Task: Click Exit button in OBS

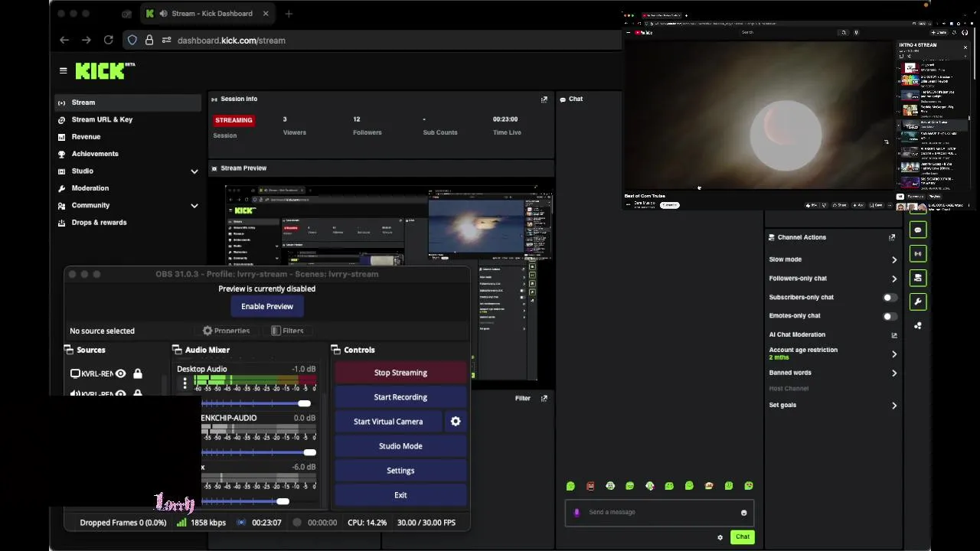Action: (x=400, y=495)
